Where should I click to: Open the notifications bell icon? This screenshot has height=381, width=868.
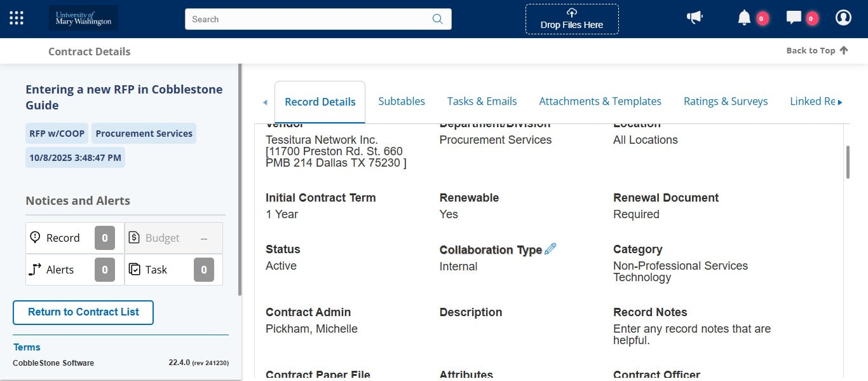(744, 17)
